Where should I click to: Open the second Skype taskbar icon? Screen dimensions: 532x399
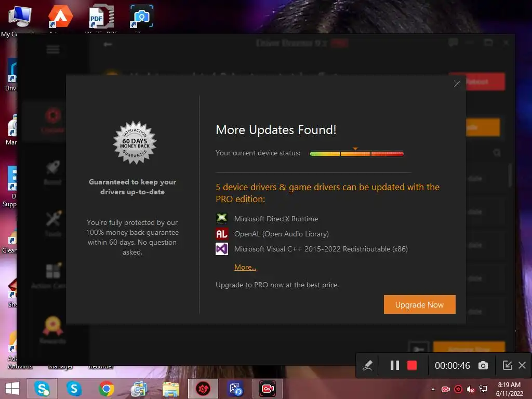pos(74,389)
